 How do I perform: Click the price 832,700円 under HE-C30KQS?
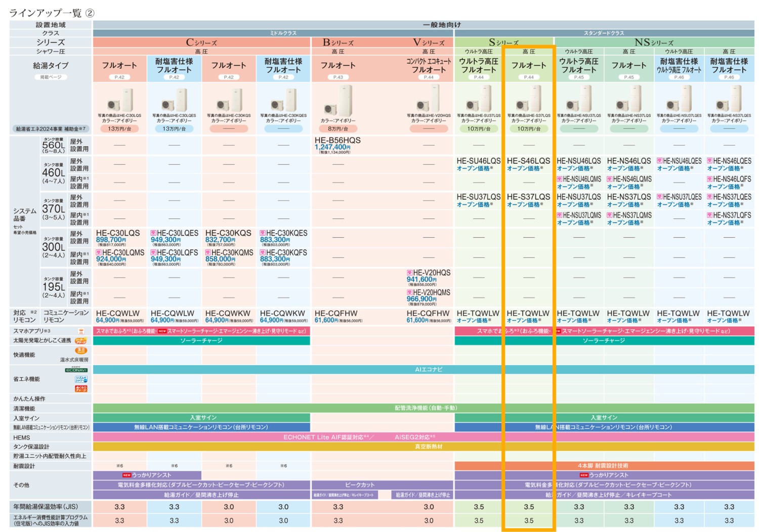click(x=220, y=240)
